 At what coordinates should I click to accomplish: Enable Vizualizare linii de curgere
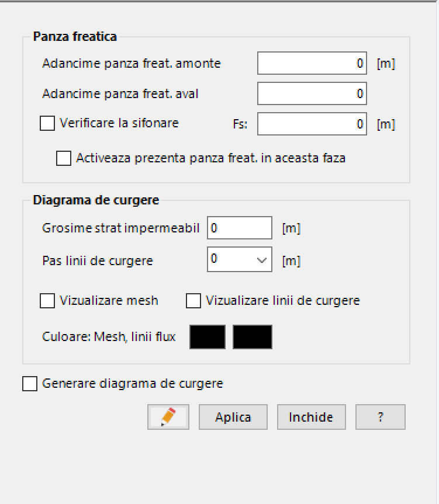(193, 301)
